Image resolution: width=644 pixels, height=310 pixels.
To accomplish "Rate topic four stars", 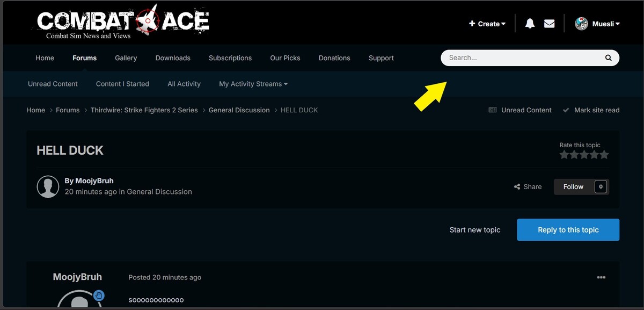I will point(594,155).
